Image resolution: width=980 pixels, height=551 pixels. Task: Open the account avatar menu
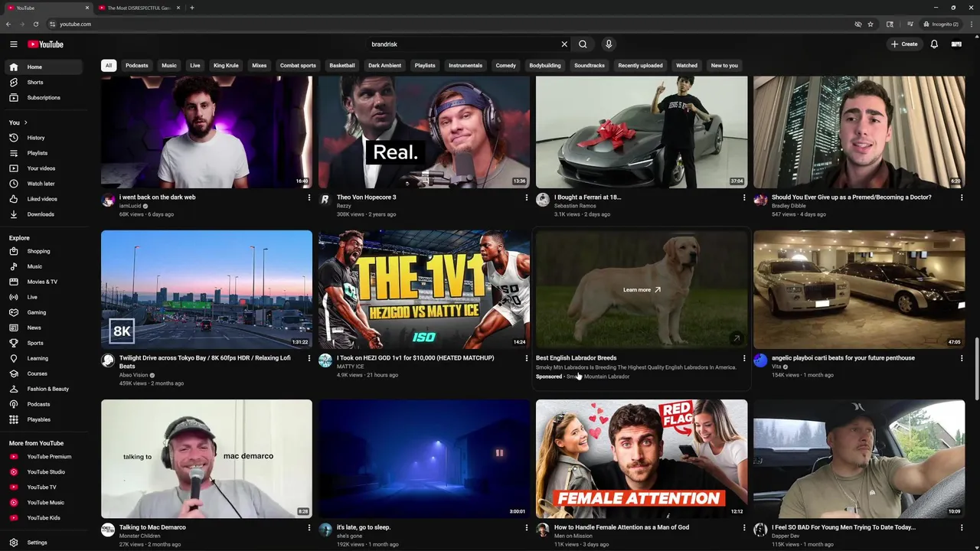click(956, 44)
